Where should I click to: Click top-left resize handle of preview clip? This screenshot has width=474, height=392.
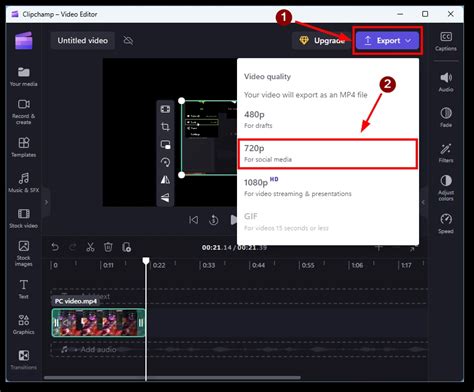point(182,101)
